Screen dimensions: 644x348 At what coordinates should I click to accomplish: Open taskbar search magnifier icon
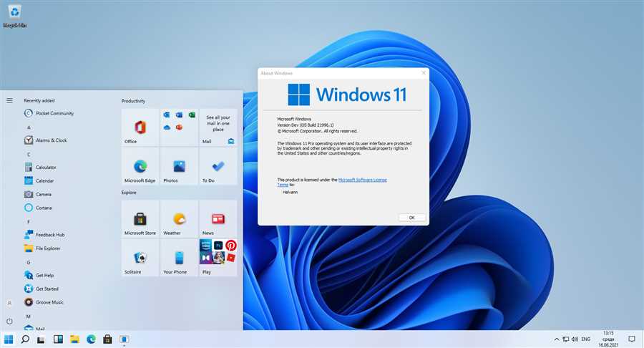click(x=25, y=339)
